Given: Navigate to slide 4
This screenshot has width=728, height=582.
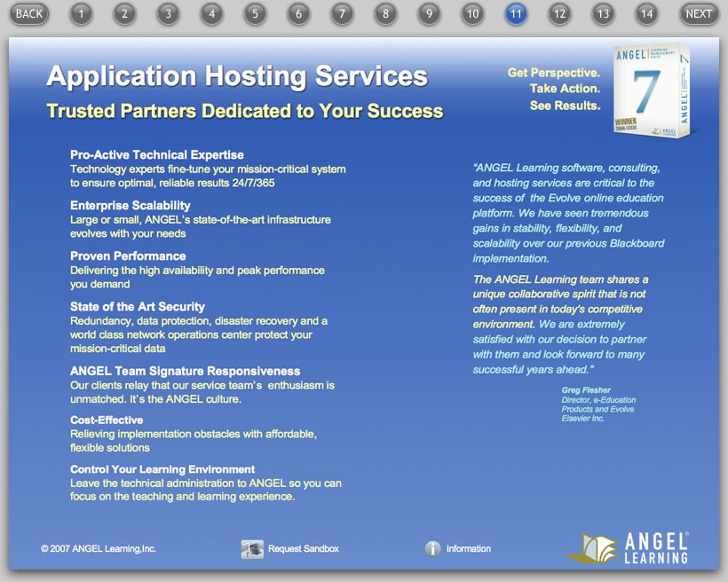Looking at the screenshot, I should (x=211, y=13).
